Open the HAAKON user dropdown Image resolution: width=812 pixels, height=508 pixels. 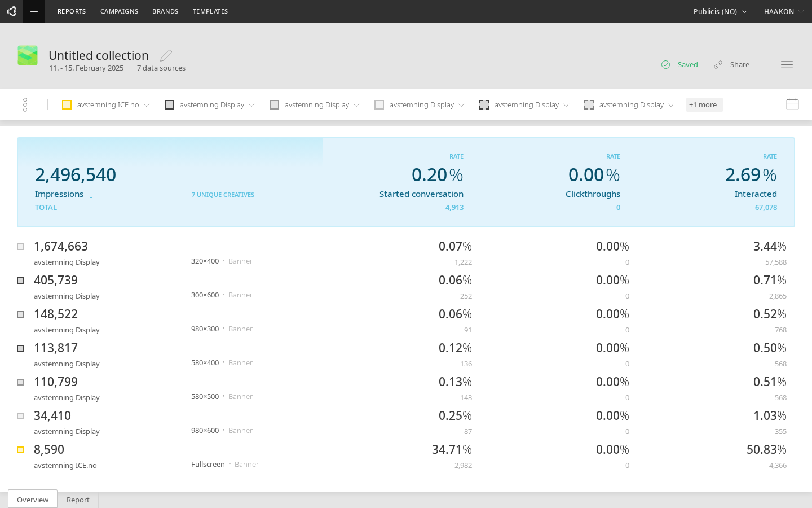point(784,11)
